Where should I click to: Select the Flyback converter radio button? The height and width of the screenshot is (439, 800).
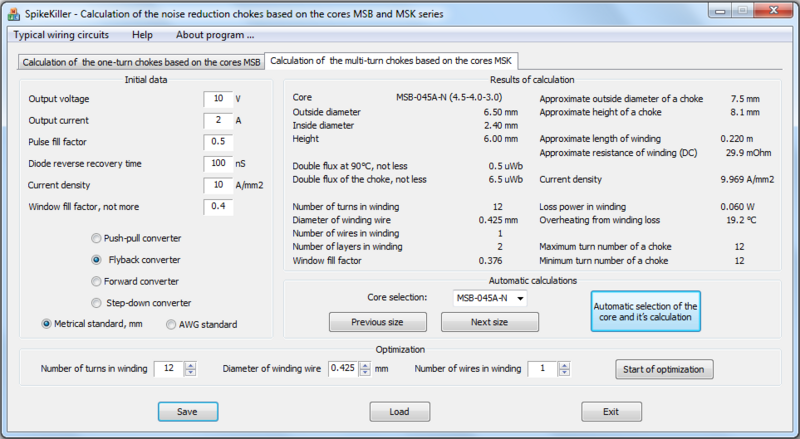[96, 260]
